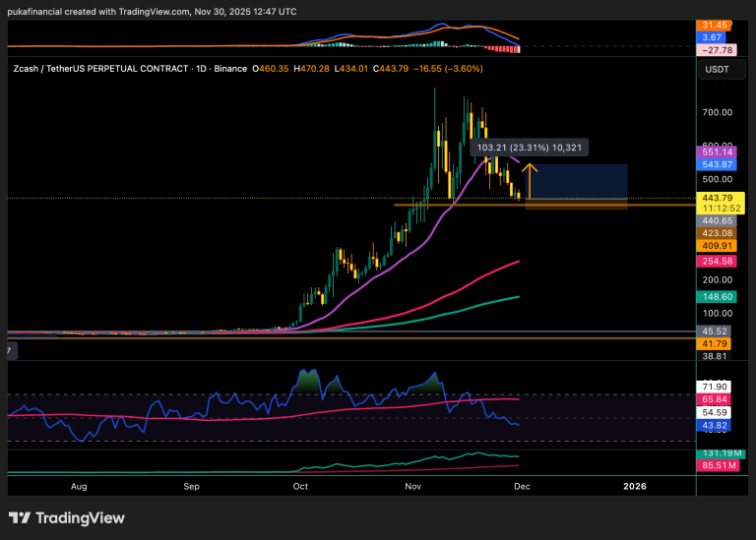Click the orange 409.91 price label
The width and height of the screenshot is (756, 540).
717,246
